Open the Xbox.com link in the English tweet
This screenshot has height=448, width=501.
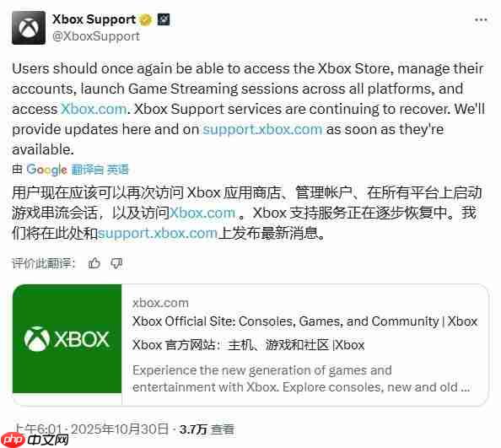tap(94, 110)
